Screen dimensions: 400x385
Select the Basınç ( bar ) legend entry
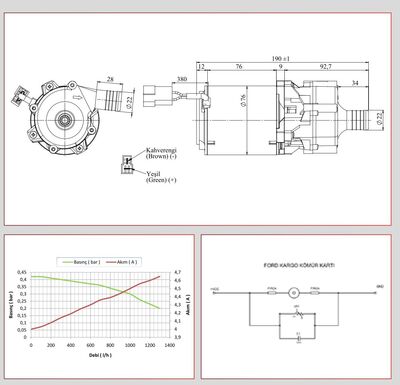click(82, 262)
